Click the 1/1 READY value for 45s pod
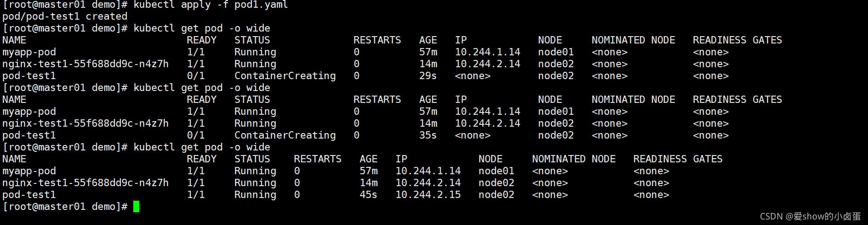This screenshot has height=225, width=868. click(196, 195)
